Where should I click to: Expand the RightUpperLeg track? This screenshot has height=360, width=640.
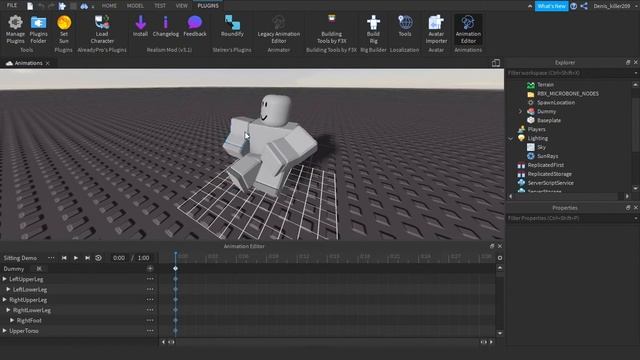(x=4, y=300)
